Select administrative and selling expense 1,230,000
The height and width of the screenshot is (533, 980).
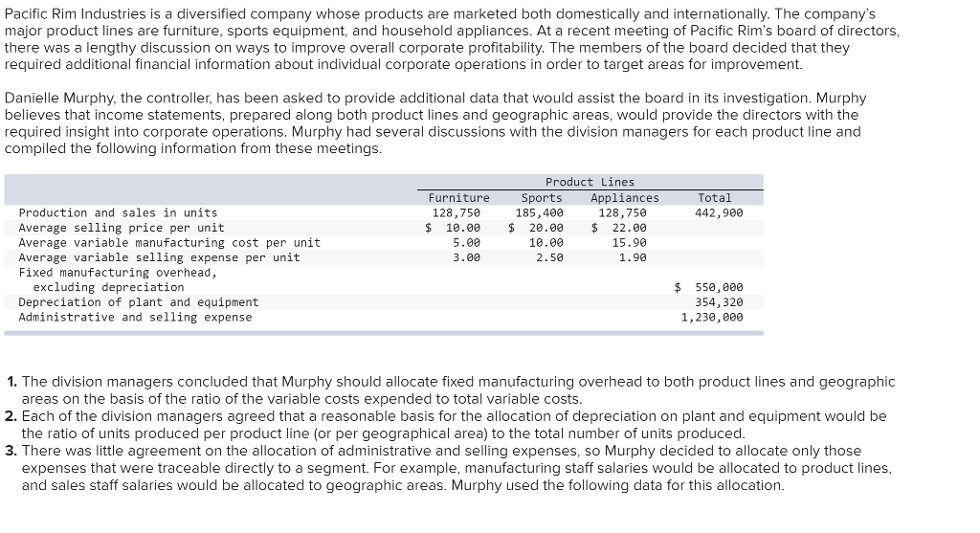712,318
